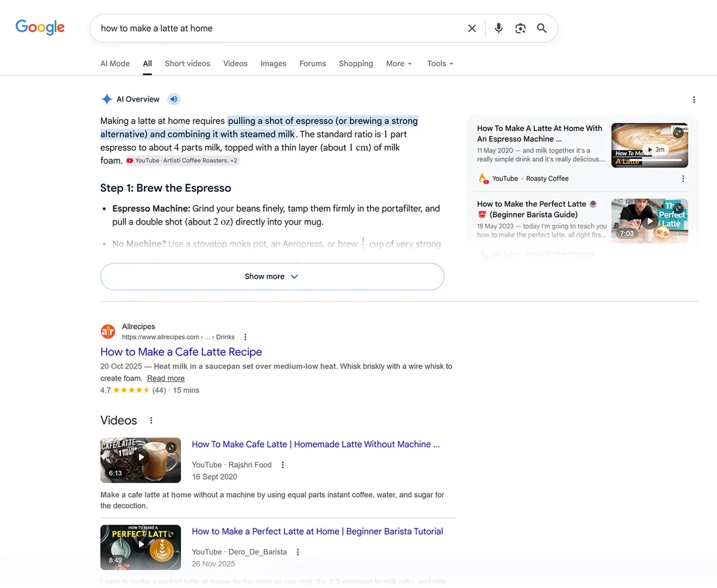Open Homemade Latte Without Machine video link
This screenshot has height=588, width=717.
point(315,445)
